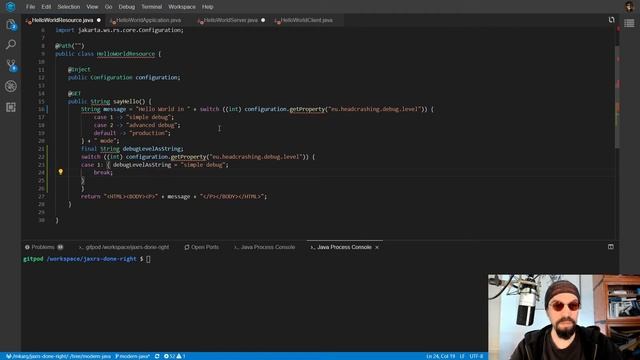Click the compare changes icon in editor toolbar
The width and height of the screenshot is (640, 360).
point(611,20)
